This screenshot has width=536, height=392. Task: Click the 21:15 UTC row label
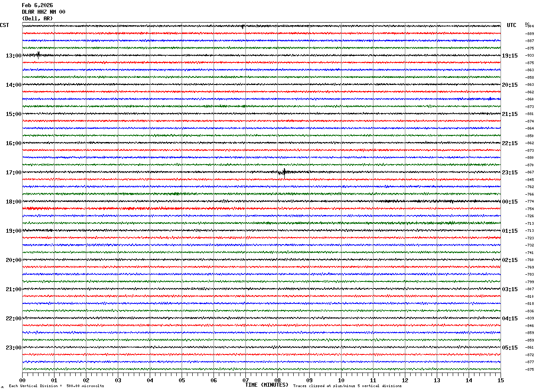tap(510, 114)
